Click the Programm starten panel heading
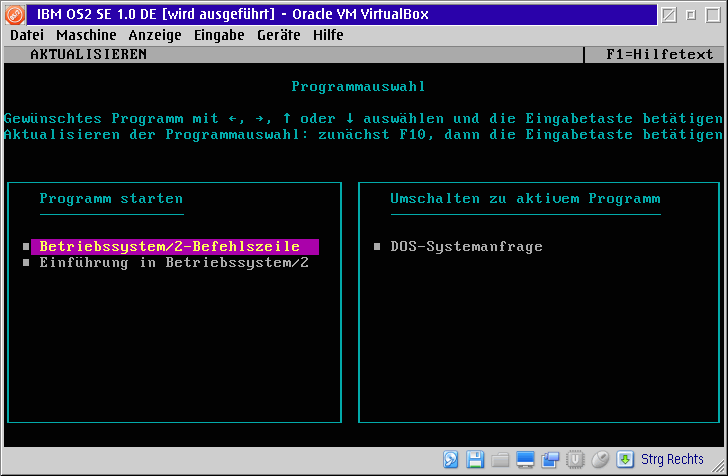The height and width of the screenshot is (476, 728). [111, 199]
